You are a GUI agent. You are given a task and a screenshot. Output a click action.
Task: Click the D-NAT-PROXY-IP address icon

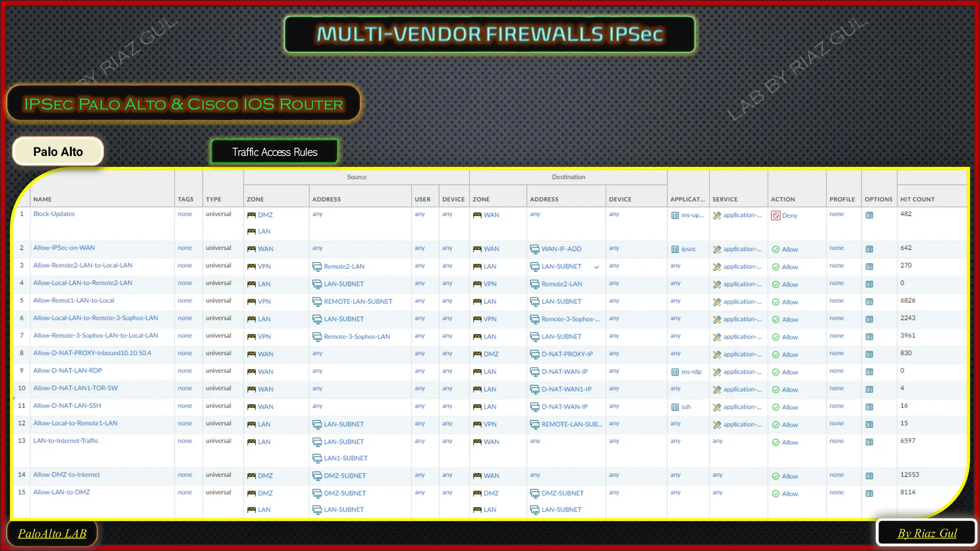pos(535,354)
